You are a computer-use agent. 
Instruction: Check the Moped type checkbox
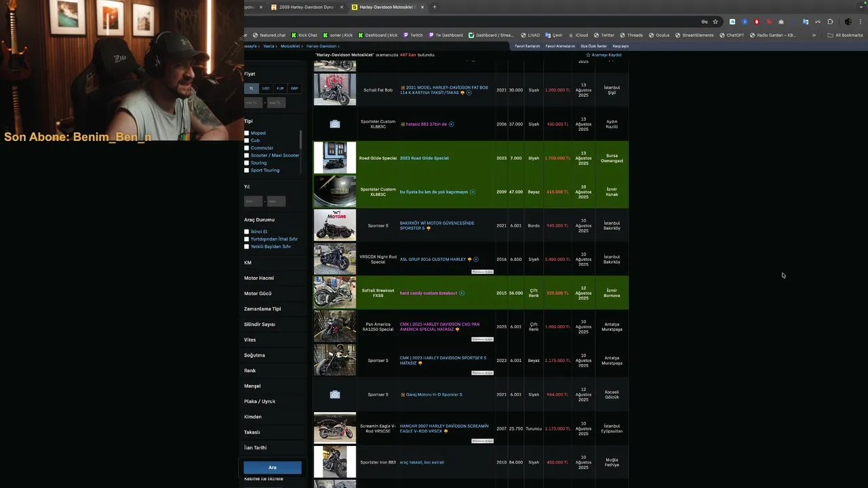point(247,133)
